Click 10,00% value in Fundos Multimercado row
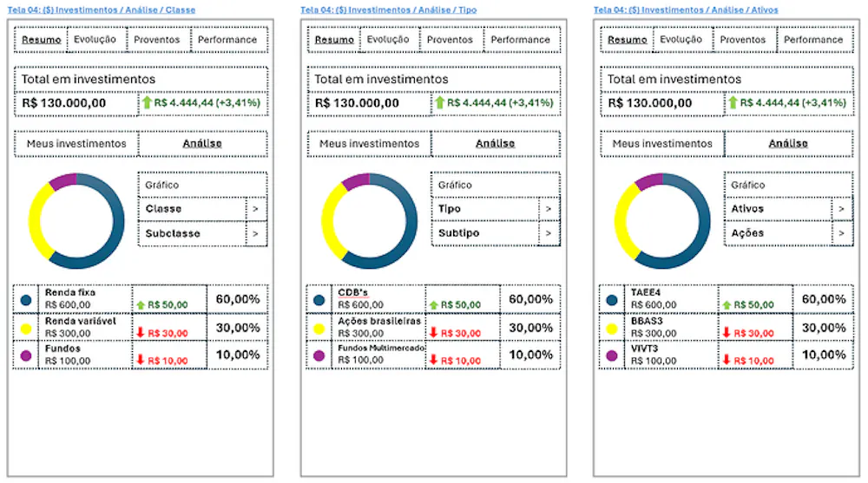This screenshot has width=868, height=483. (531, 355)
